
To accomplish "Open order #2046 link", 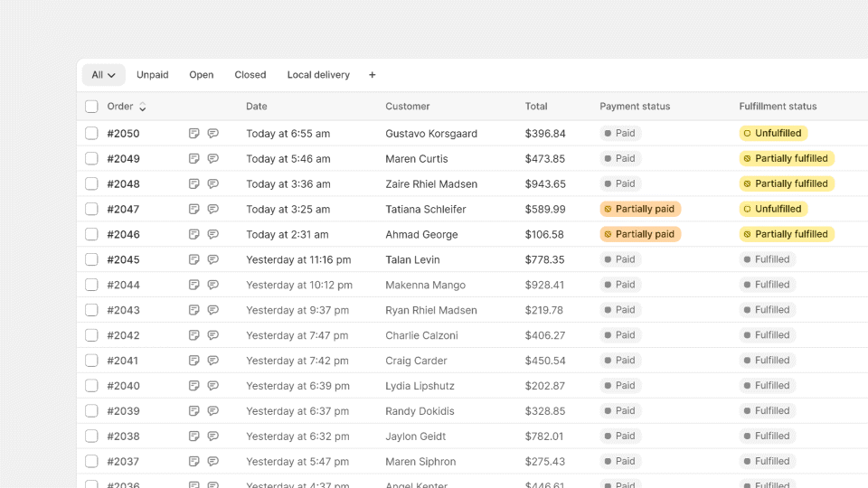I will coord(123,235).
